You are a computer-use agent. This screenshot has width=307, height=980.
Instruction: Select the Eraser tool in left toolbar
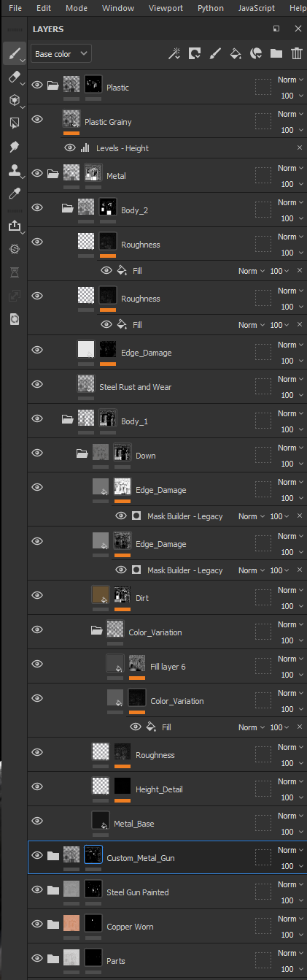coord(13,77)
